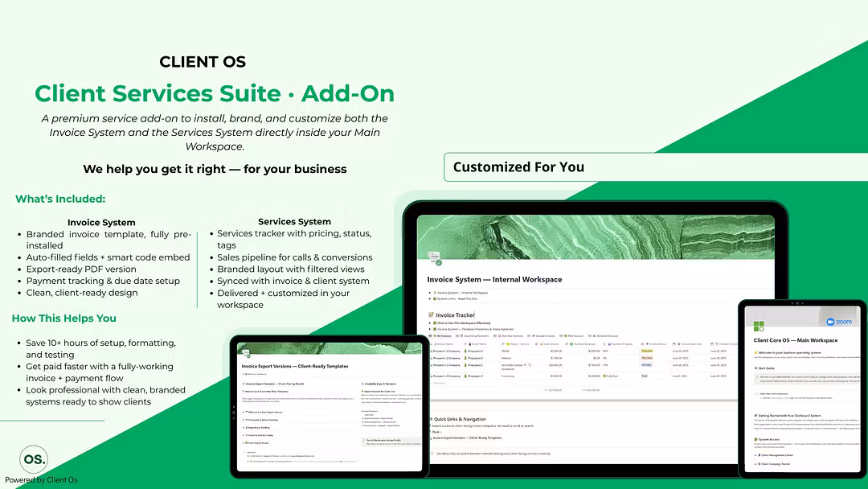Expand the Final Quality Review toggle

click(x=244, y=442)
